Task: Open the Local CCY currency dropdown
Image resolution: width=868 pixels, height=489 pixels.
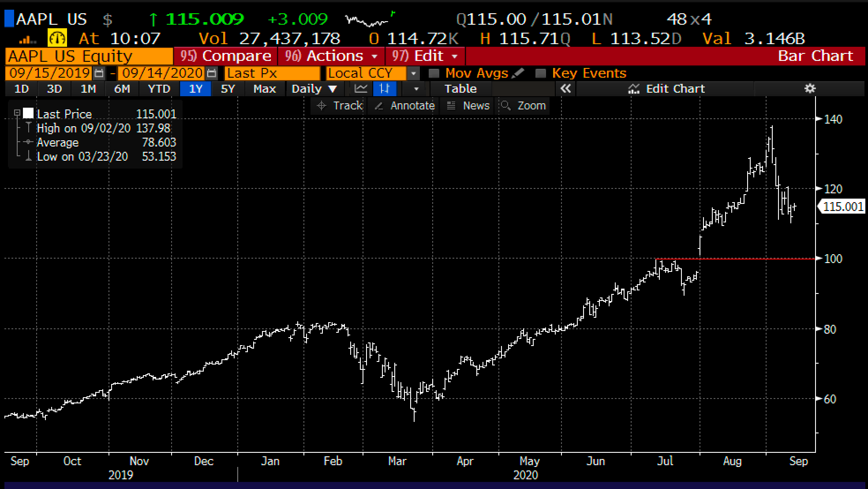Action: pos(413,73)
